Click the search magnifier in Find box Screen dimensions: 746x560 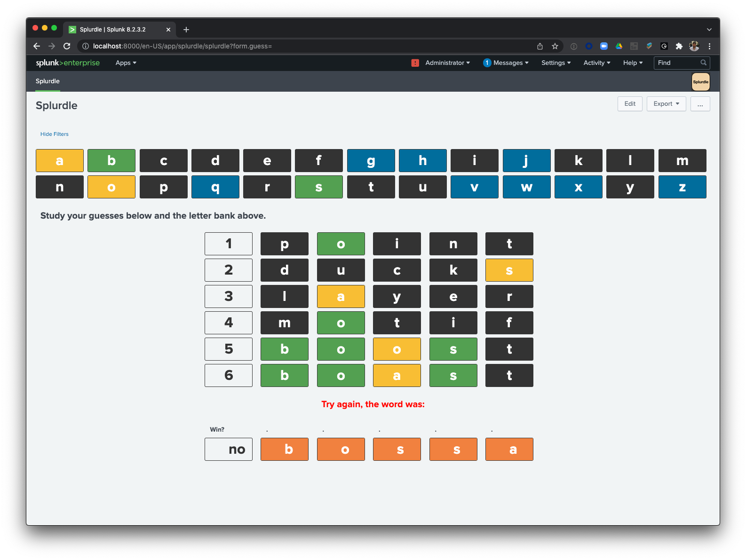[704, 63]
